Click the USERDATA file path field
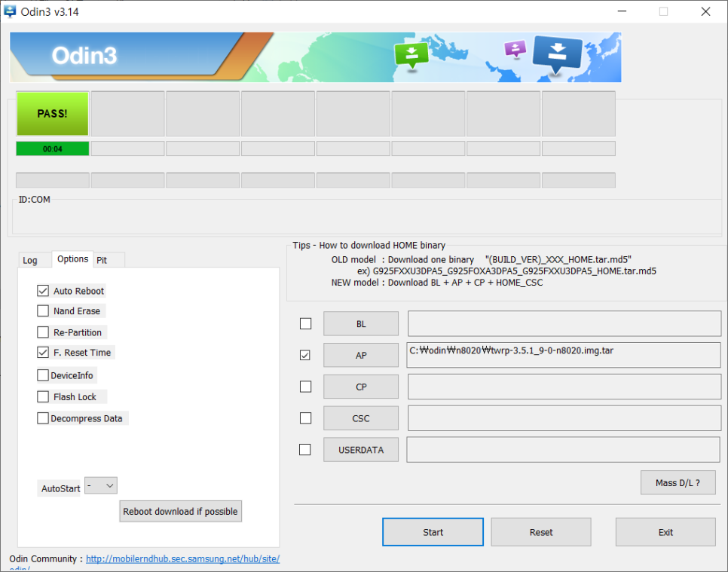The width and height of the screenshot is (728, 572). coord(564,449)
